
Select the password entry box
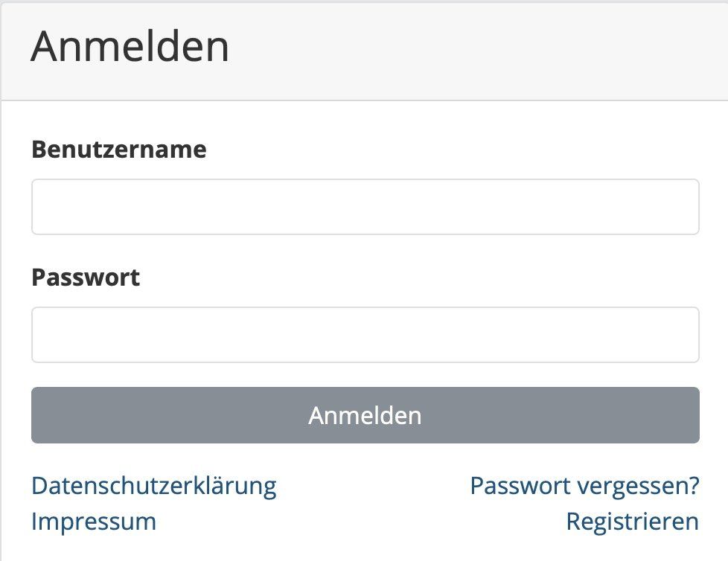coord(365,335)
